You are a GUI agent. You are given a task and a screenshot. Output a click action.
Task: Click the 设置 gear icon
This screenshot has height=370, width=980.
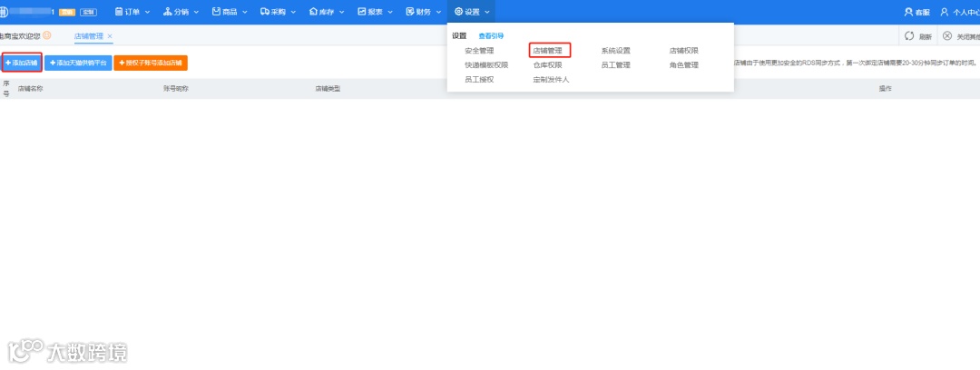[x=459, y=12]
